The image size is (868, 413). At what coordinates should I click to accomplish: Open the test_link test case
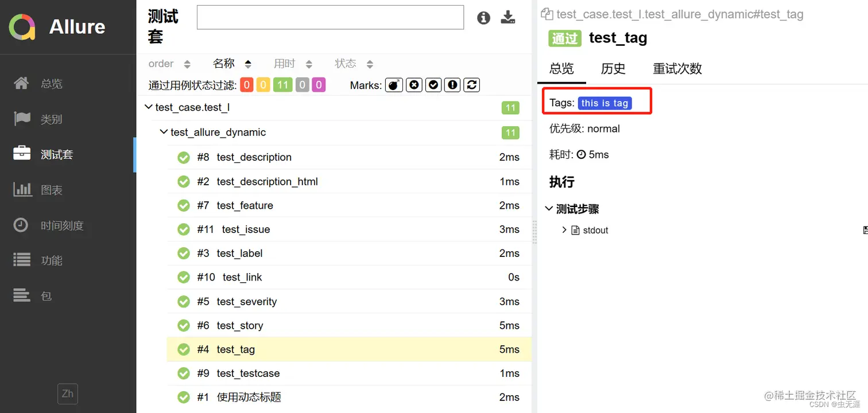(x=349, y=277)
